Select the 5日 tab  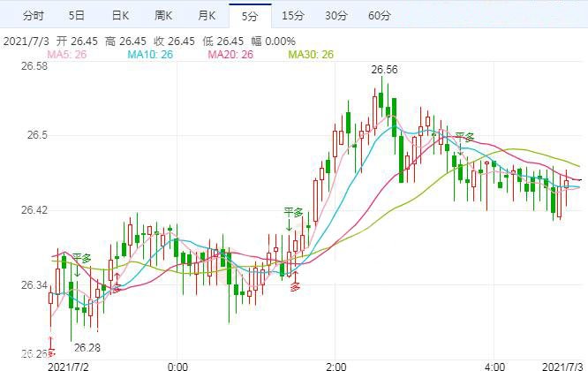coord(77,16)
